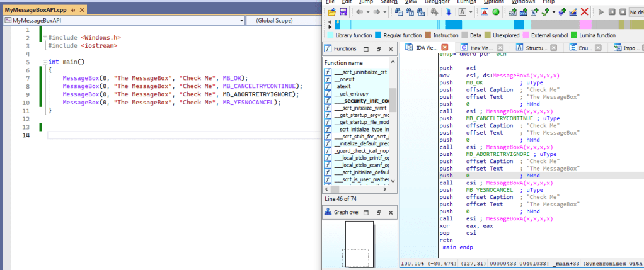This screenshot has width=644, height=270.
Task: Select __security_init_cookie in Functions list
Action: click(361, 101)
